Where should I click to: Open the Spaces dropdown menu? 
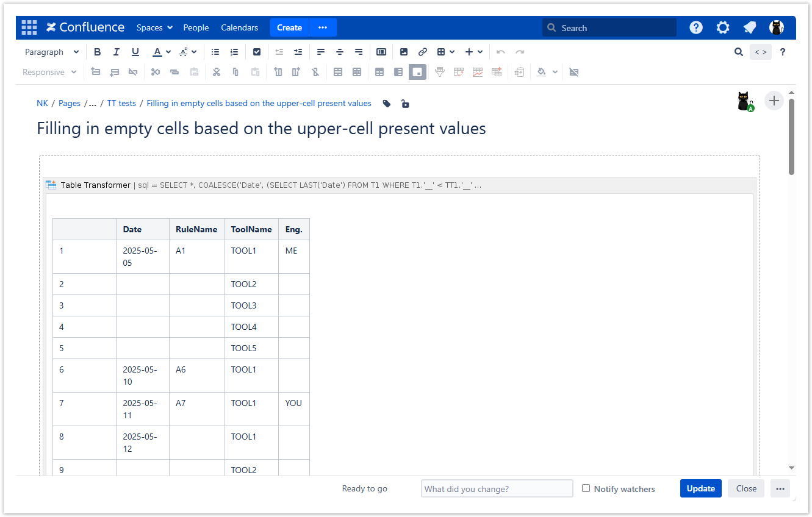pyautogui.click(x=154, y=27)
